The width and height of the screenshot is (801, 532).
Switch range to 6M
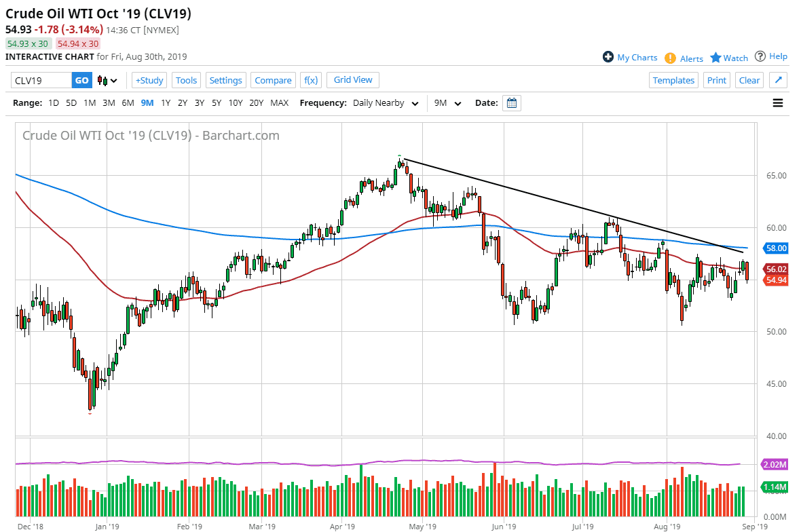(x=128, y=102)
